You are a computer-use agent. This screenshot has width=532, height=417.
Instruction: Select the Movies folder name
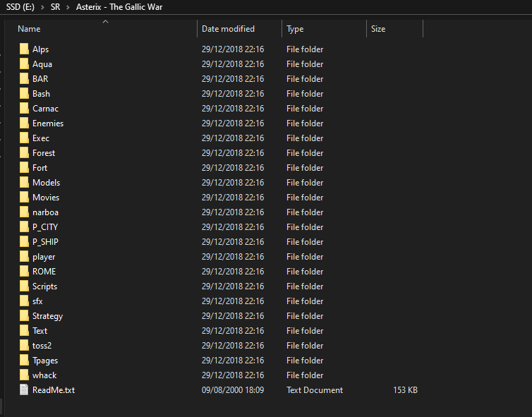pyautogui.click(x=46, y=198)
